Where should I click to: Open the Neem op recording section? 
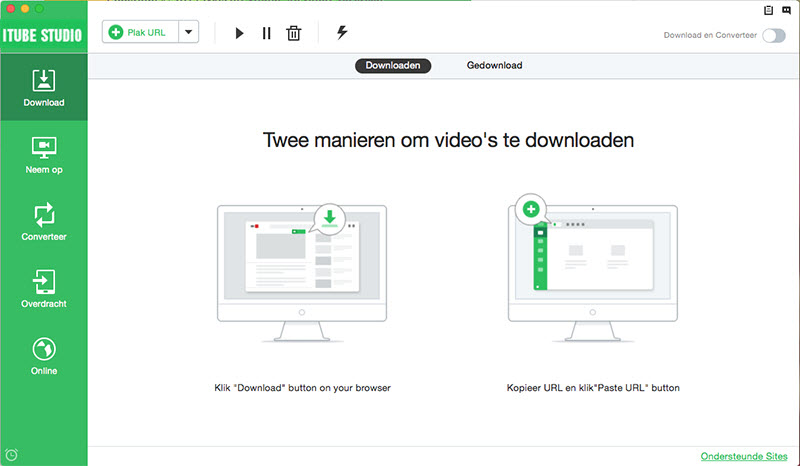tap(44, 155)
